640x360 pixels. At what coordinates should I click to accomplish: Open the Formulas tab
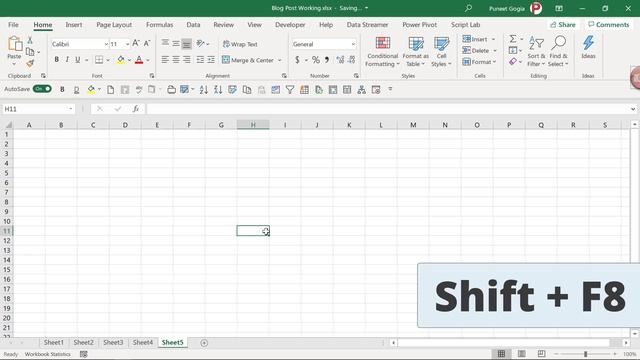(x=160, y=25)
